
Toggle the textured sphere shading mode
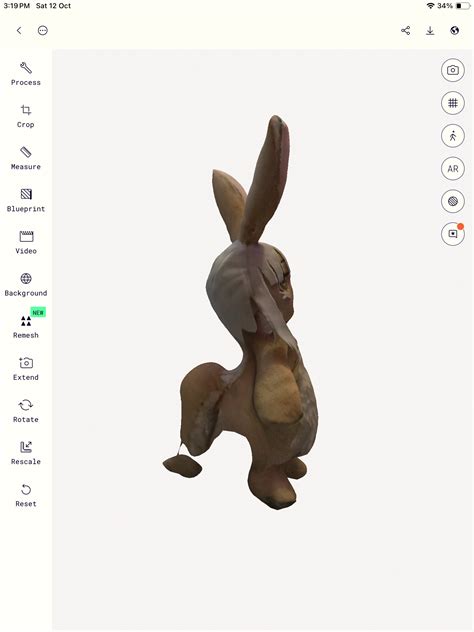[453, 201]
